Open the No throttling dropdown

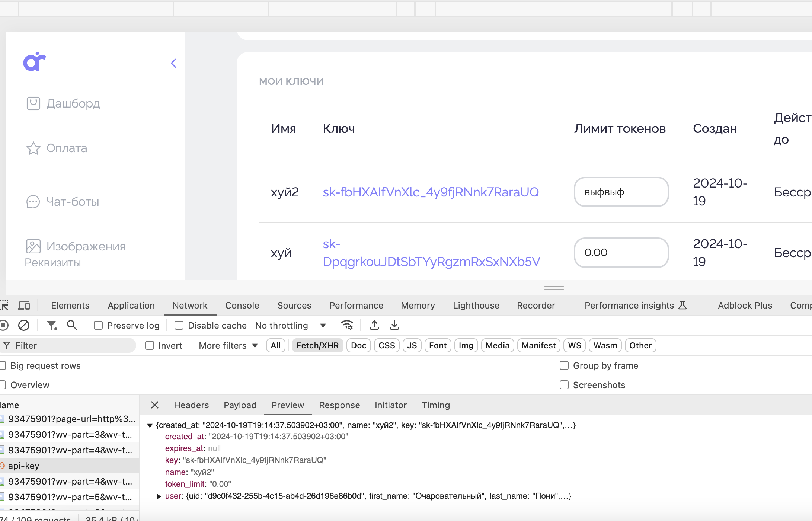click(291, 326)
